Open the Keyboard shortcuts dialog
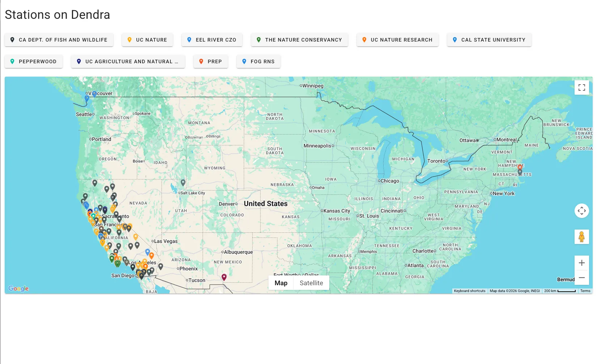 [470, 291]
